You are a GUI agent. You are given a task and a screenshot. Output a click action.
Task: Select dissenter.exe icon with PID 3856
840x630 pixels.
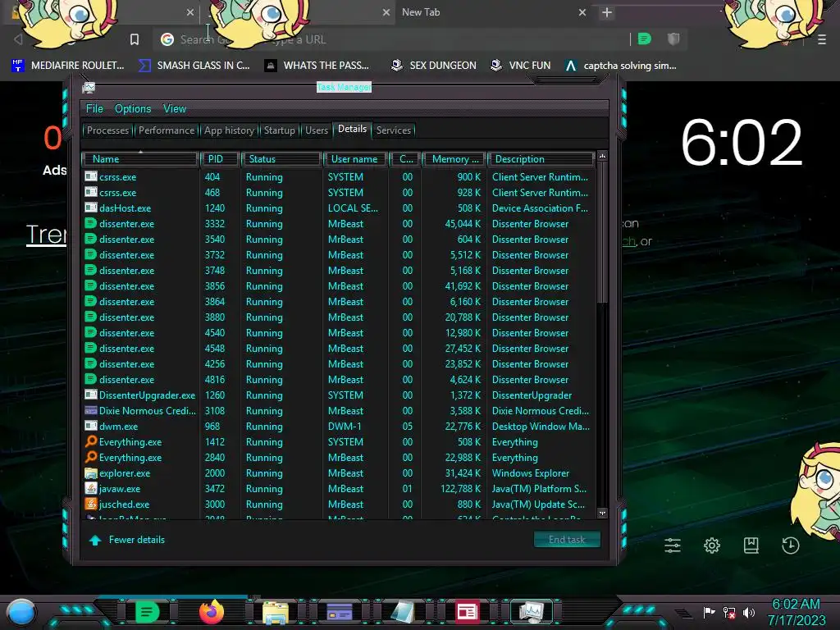91,285
